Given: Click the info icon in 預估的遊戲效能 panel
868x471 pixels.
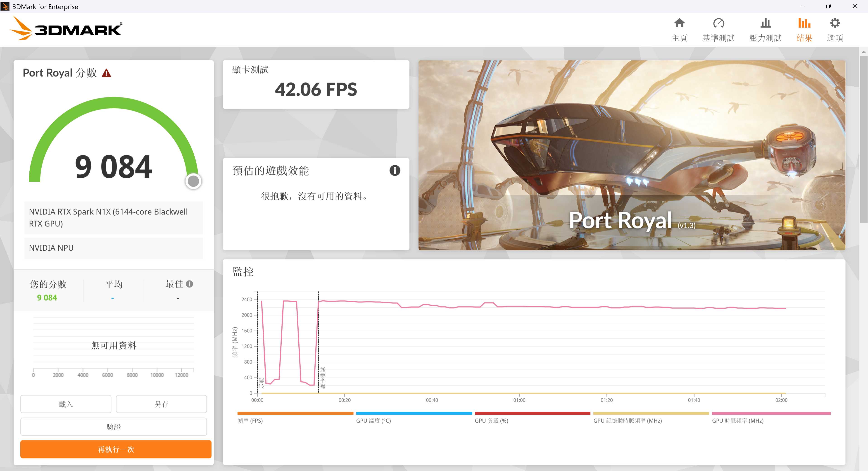Looking at the screenshot, I should tap(395, 171).
